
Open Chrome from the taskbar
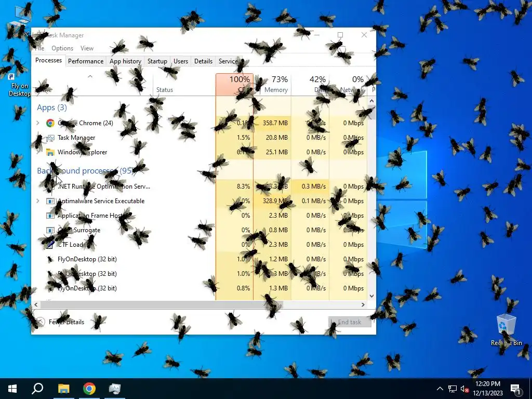click(x=89, y=389)
